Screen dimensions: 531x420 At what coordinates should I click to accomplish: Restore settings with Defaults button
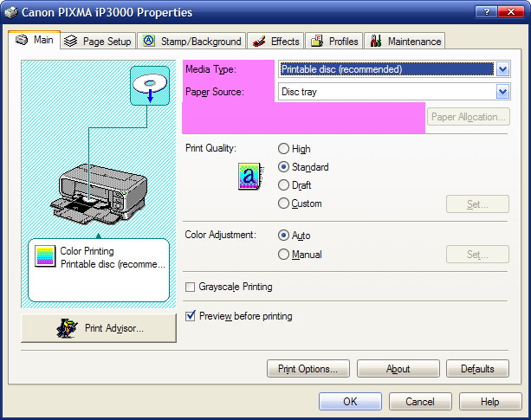point(477,369)
